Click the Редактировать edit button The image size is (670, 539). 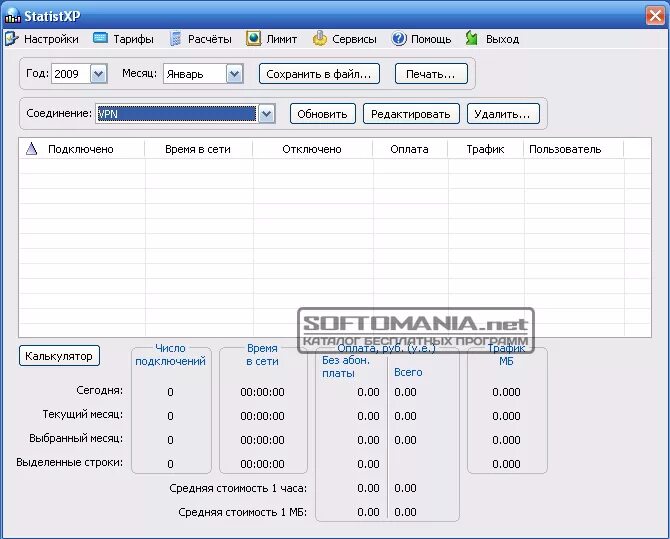[x=411, y=114]
